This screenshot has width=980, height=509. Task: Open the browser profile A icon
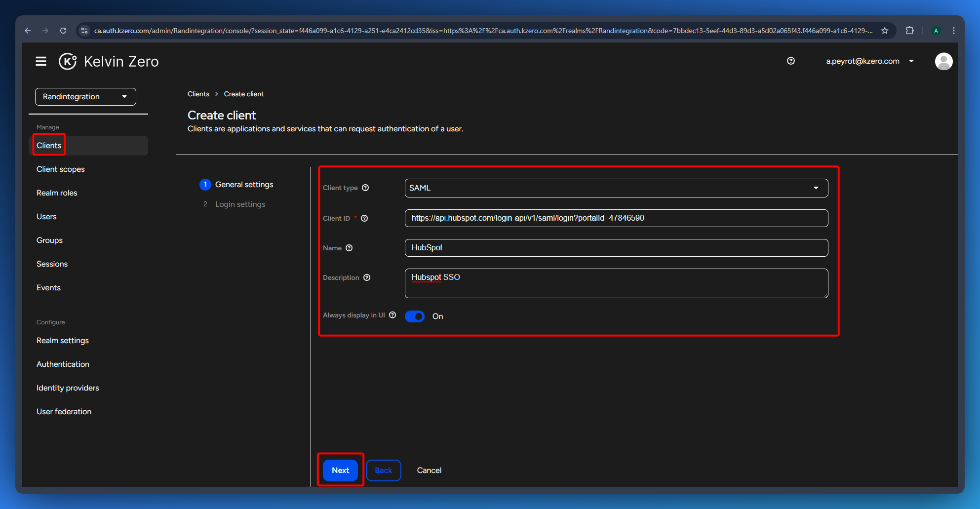pyautogui.click(x=936, y=31)
